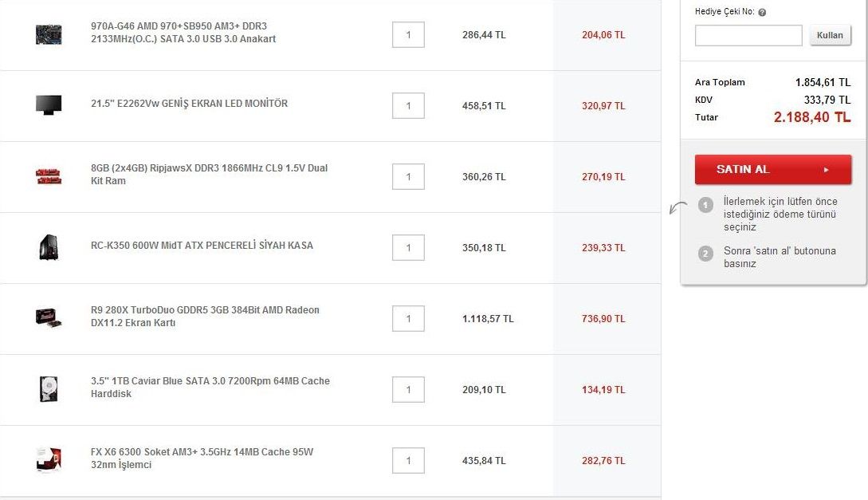Click the quantity box for the R9 280X
The width and height of the screenshot is (868, 500).
pos(408,319)
